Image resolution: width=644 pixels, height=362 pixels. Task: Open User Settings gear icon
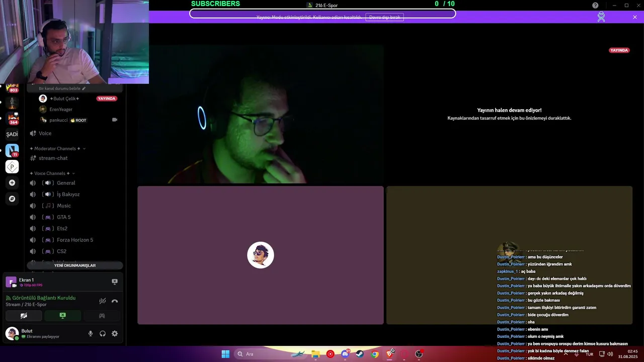pyautogui.click(x=115, y=333)
